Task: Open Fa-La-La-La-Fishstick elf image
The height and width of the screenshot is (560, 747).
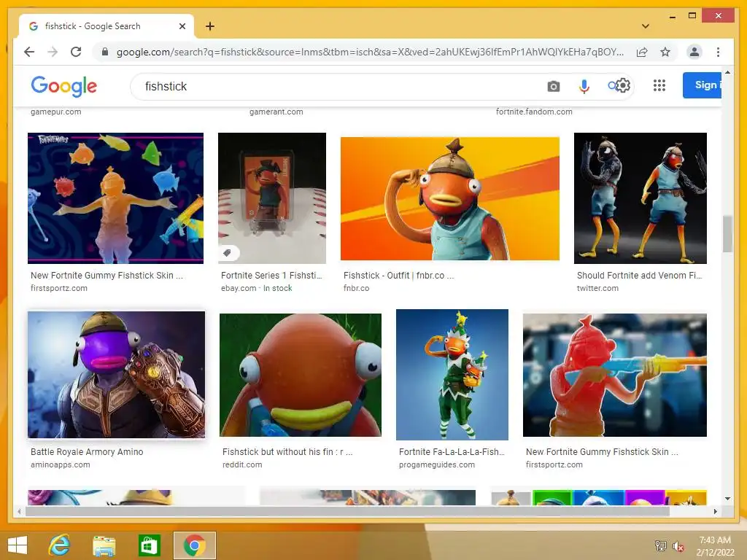Action: (x=452, y=375)
